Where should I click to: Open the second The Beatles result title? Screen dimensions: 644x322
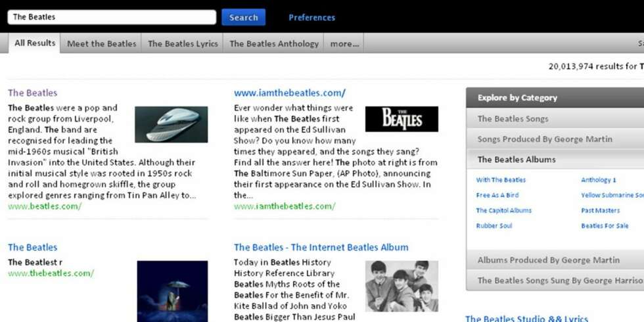32,247
